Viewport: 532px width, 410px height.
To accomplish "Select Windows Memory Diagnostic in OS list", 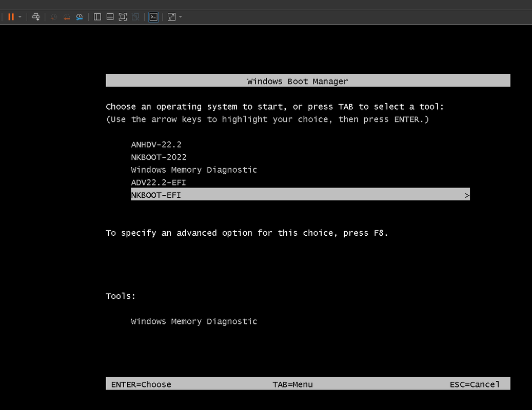I will 194,170.
